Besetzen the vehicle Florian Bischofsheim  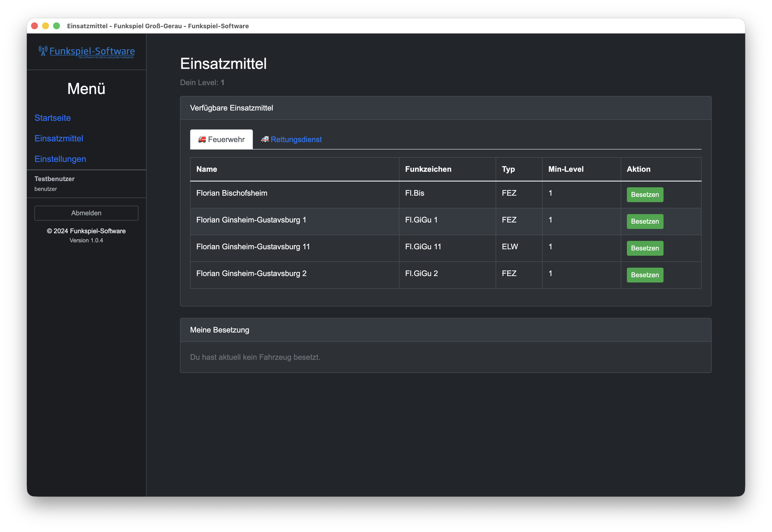[x=645, y=194]
